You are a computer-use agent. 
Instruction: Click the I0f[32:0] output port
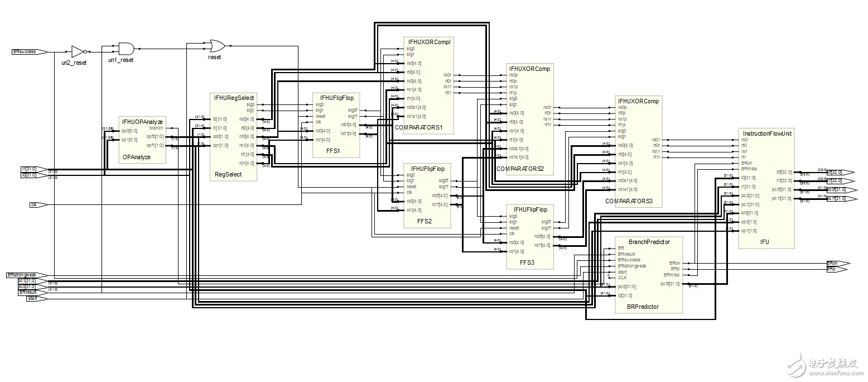coord(835,172)
